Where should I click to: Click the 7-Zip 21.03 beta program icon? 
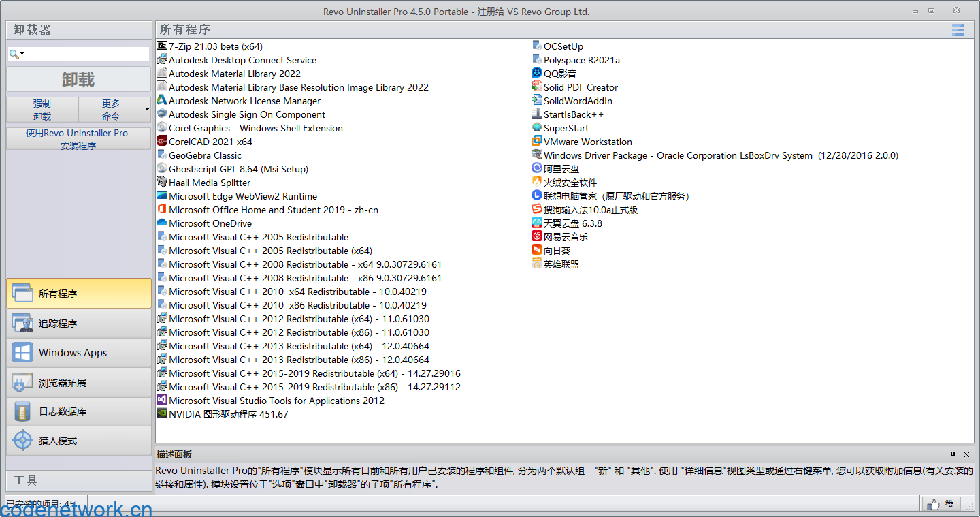[x=162, y=46]
